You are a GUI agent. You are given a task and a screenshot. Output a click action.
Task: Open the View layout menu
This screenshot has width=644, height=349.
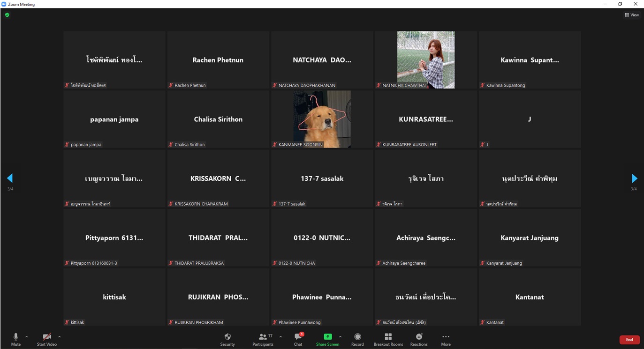point(631,15)
